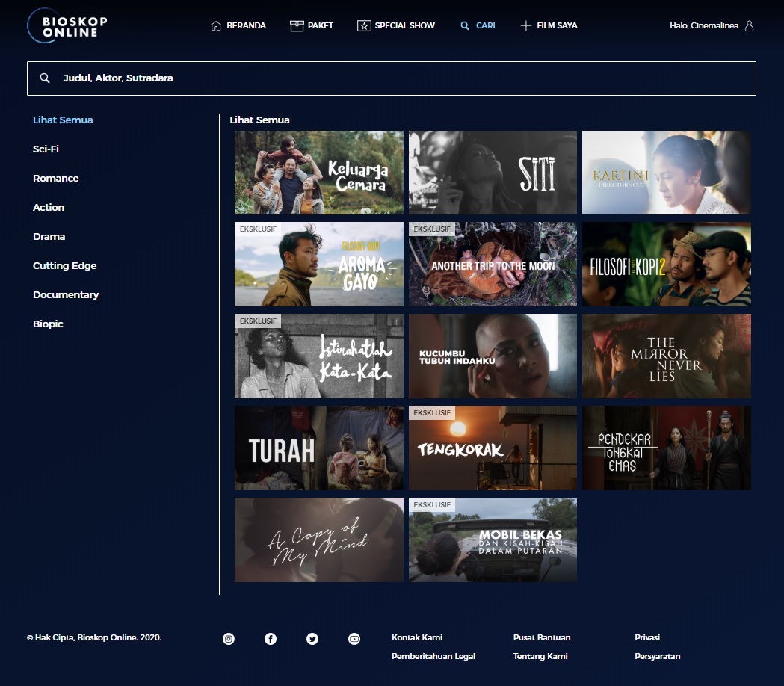Open the YouTube channel icon

354,639
